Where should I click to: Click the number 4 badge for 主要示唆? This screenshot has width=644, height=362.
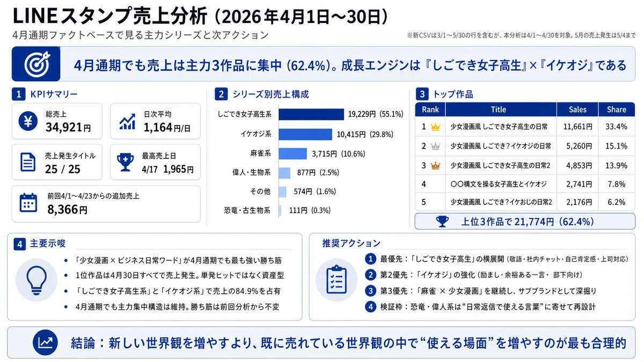[x=19, y=244]
